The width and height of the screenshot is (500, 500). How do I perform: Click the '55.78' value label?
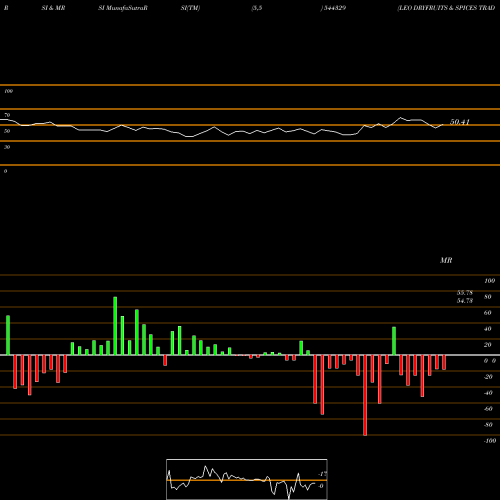(x=465, y=293)
